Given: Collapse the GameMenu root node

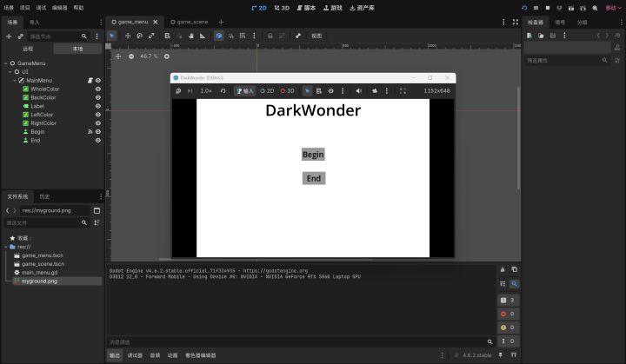Looking at the screenshot, I should coord(6,63).
